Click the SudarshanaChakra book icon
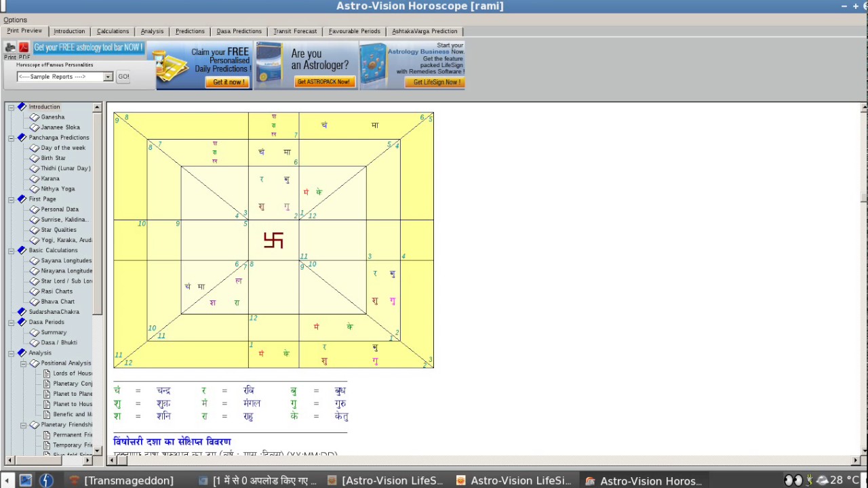Image resolution: width=868 pixels, height=488 pixels. click(x=22, y=312)
